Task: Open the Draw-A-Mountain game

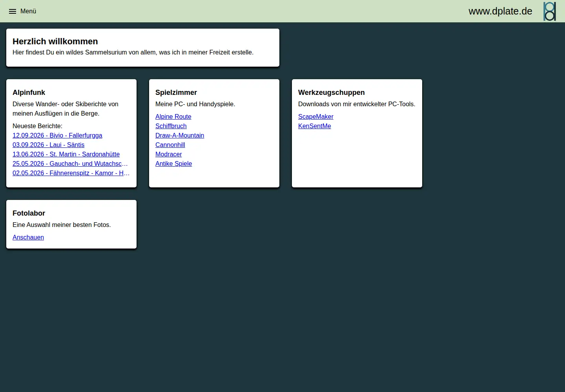Action: click(180, 135)
